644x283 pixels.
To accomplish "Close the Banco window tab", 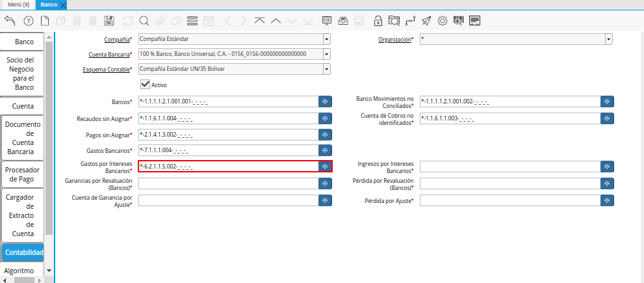I will 63,5.
